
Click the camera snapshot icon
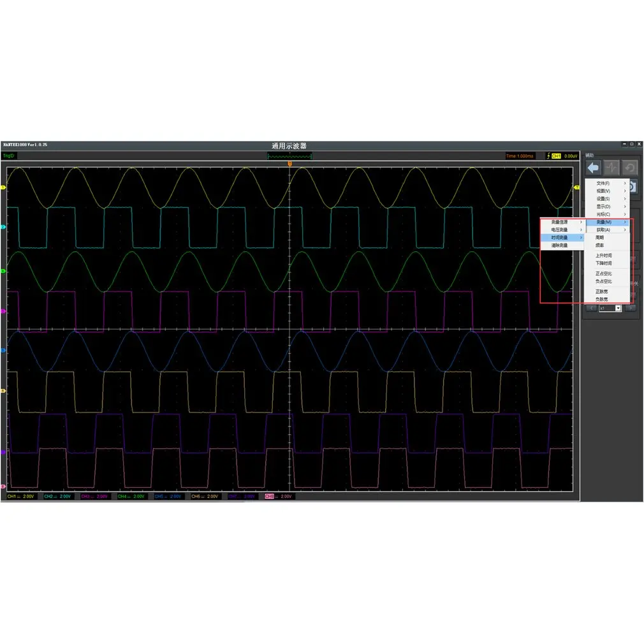point(633,187)
